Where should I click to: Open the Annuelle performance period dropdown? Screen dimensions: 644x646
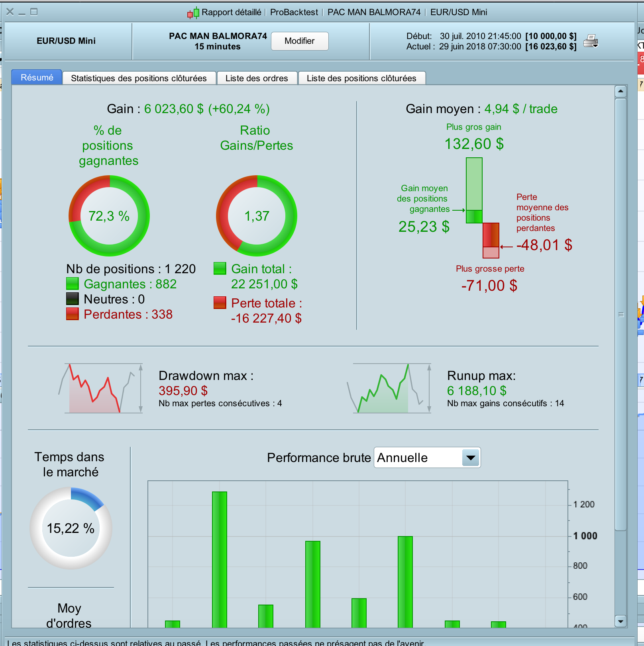click(427, 458)
